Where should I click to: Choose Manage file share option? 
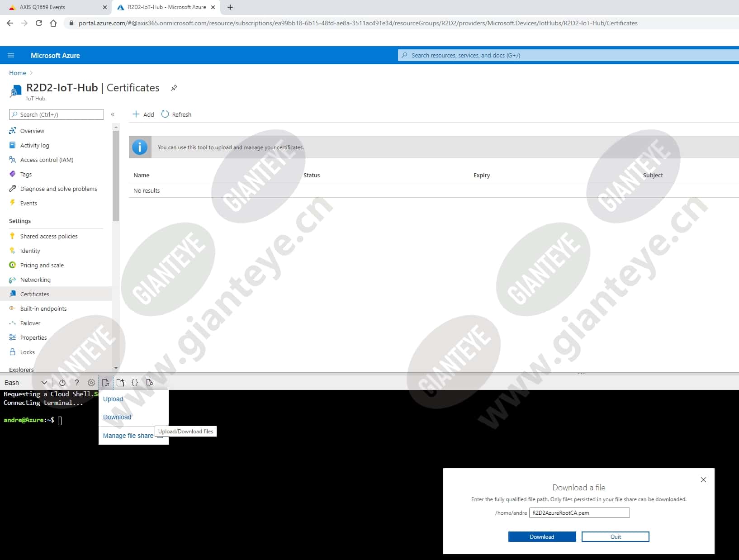coord(128,436)
